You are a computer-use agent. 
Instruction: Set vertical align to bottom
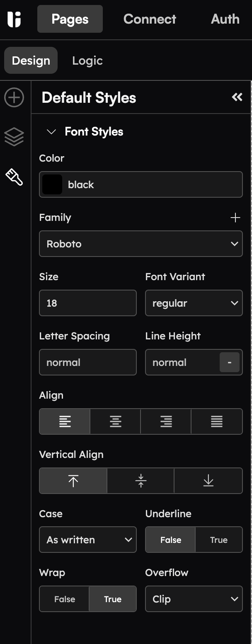pos(208,481)
